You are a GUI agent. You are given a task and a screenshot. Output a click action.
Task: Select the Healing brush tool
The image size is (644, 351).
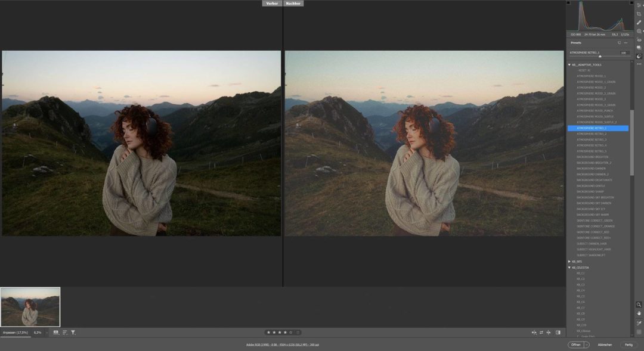pos(639,22)
